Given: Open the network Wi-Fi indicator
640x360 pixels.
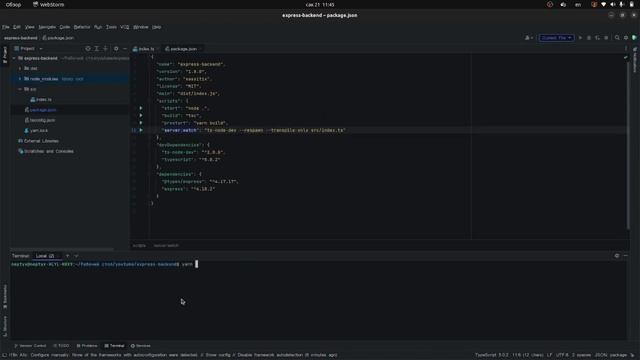Looking at the screenshot, I should (x=603, y=4).
